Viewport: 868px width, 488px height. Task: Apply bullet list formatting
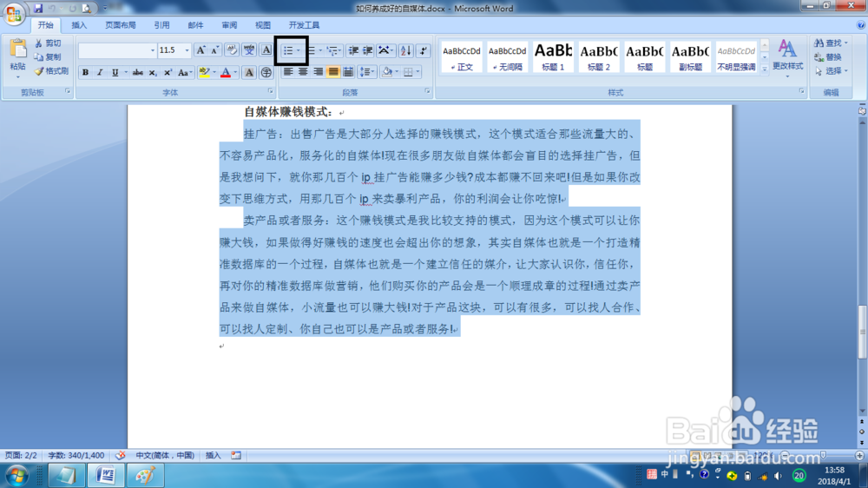tap(288, 50)
